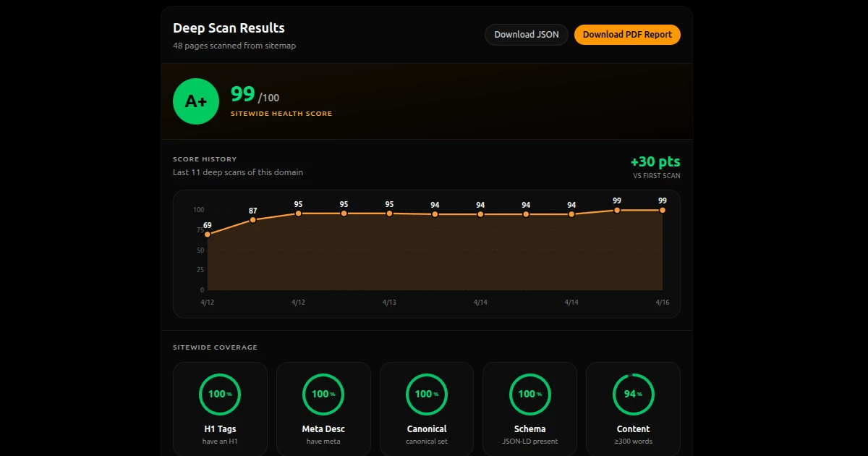Viewport: 868px width, 456px height.
Task: Click the Schema 100% progress ring
Action: tap(529, 394)
